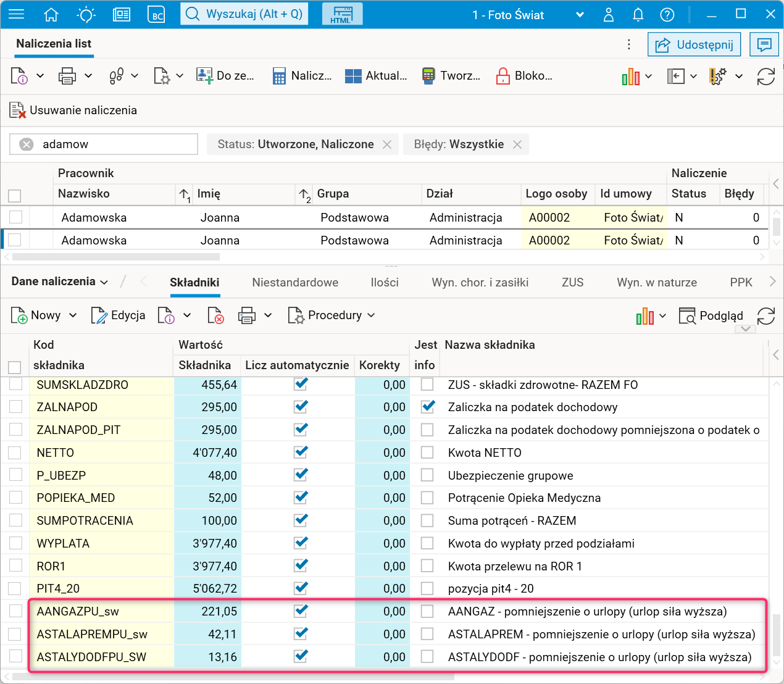Click the HTML view icon

(342, 14)
